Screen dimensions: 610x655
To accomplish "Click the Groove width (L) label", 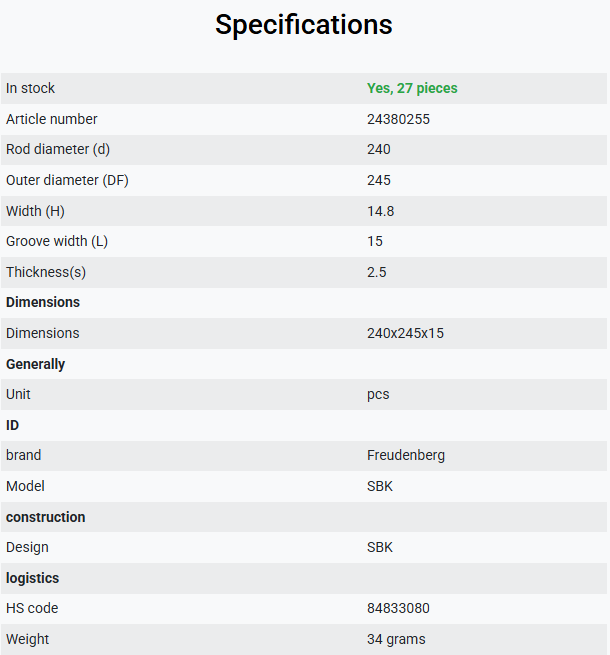I will tap(57, 241).
